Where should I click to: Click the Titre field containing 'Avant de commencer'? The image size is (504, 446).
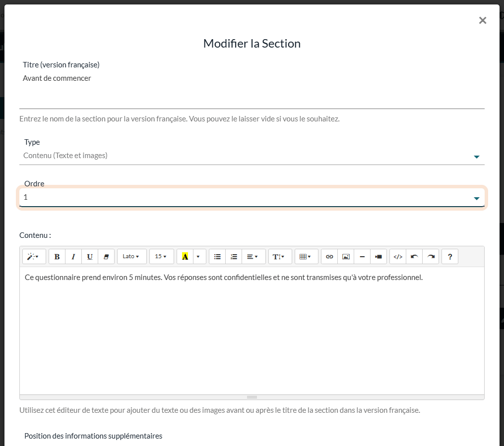tap(252, 90)
